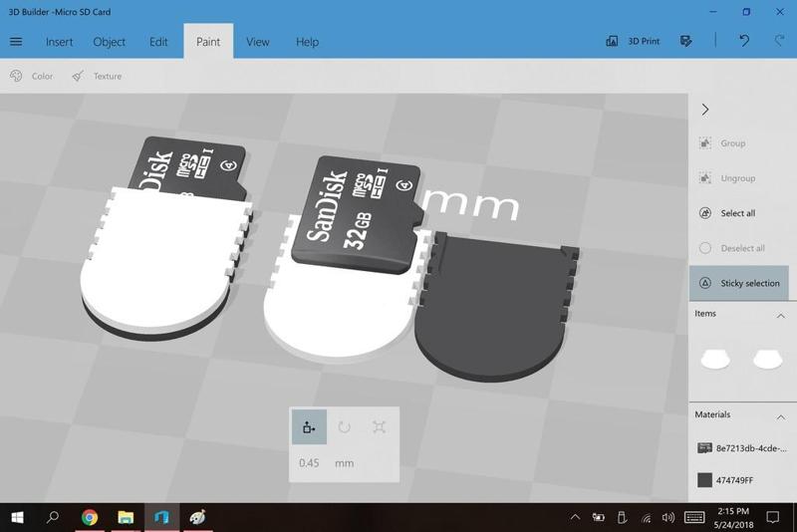
Task: Select the 474749FF color material swatch
Action: pos(704,480)
